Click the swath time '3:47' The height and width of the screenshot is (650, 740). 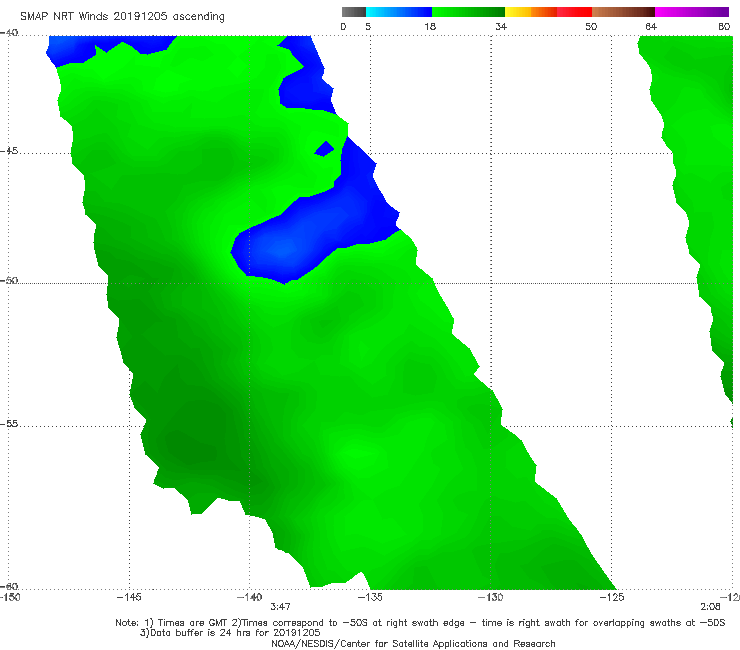(280, 606)
